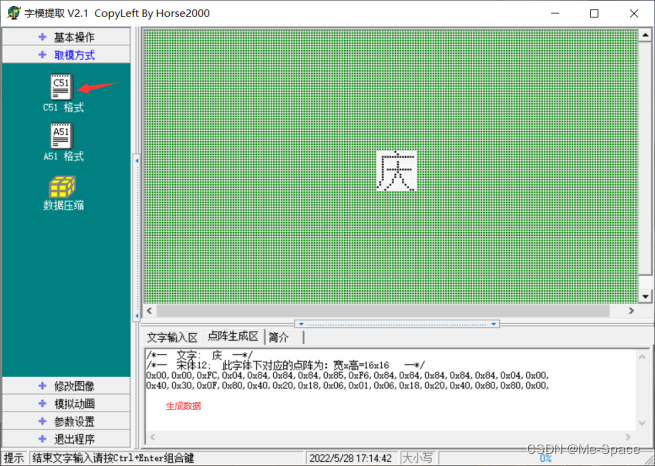Click the 大小写 status indicator
The width and height of the screenshot is (655, 466).
click(x=418, y=458)
